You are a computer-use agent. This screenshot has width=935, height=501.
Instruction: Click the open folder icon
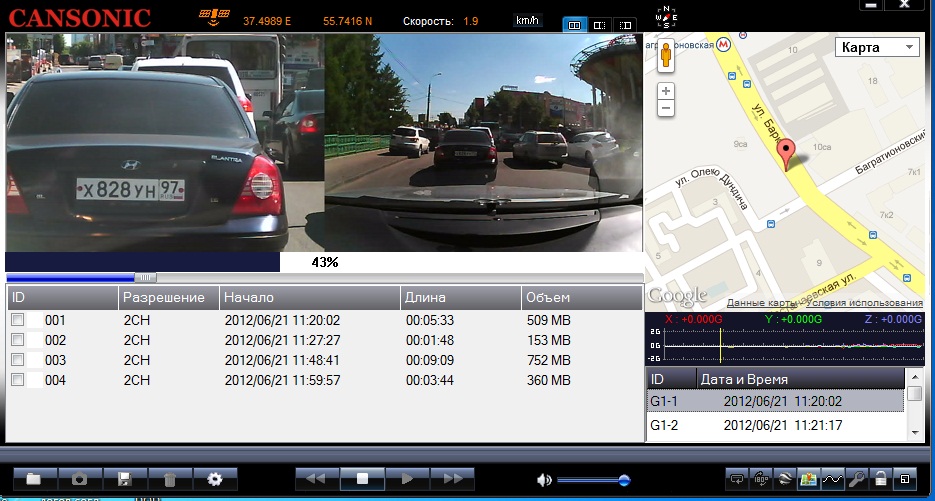tap(33, 479)
